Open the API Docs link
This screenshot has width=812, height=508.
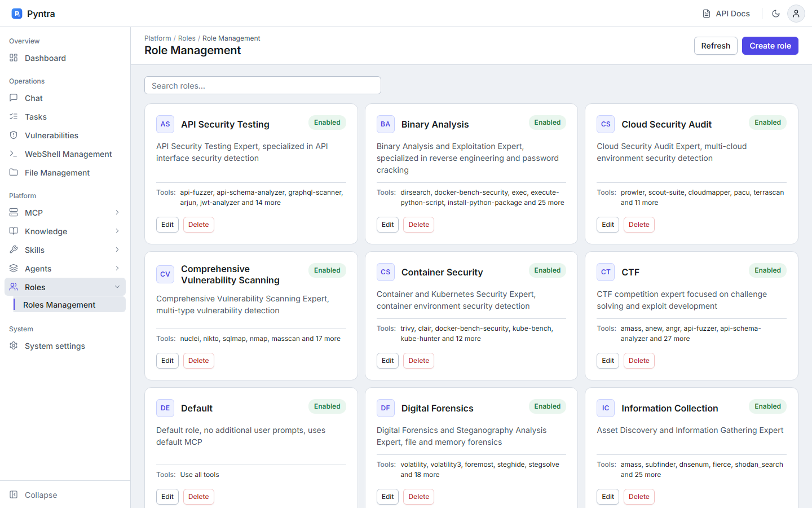[x=726, y=14]
